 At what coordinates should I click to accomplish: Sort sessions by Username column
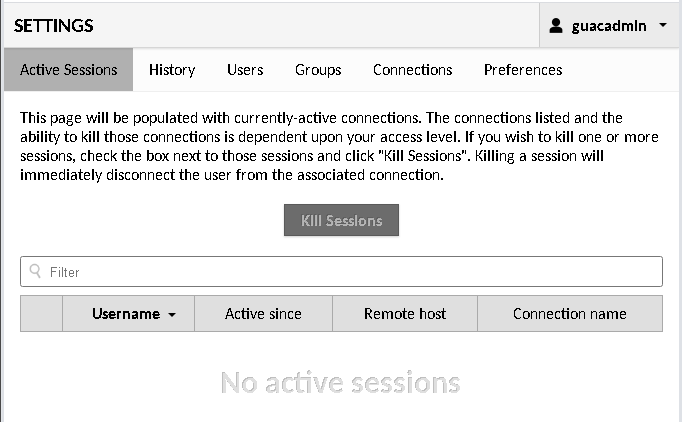point(128,314)
